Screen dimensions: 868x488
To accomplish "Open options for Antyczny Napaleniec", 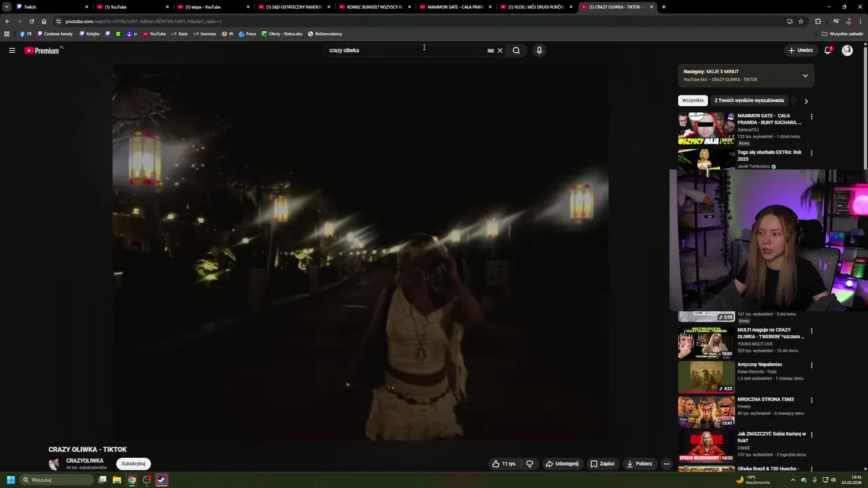I will coord(811,365).
